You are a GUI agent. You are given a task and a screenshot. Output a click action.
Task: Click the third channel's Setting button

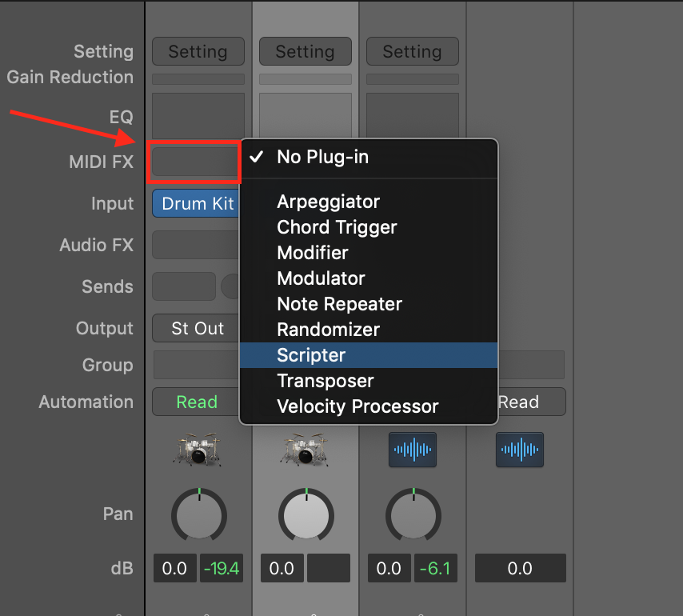(x=413, y=51)
